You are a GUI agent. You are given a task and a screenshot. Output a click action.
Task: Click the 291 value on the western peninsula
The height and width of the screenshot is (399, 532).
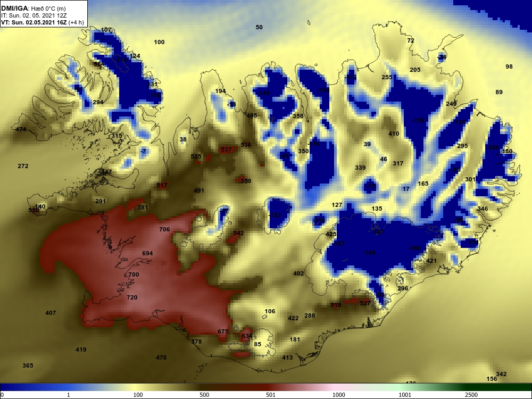tap(101, 202)
